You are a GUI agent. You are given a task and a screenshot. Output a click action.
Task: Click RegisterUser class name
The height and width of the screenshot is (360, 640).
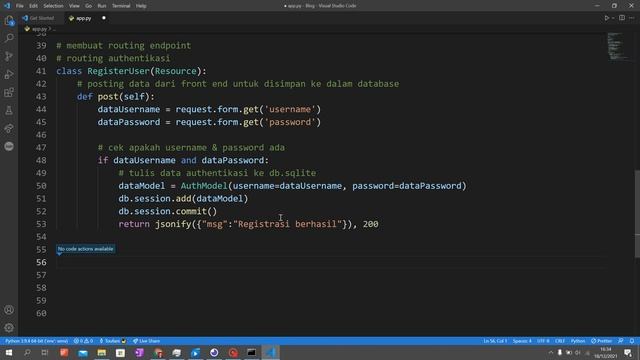tap(118, 71)
